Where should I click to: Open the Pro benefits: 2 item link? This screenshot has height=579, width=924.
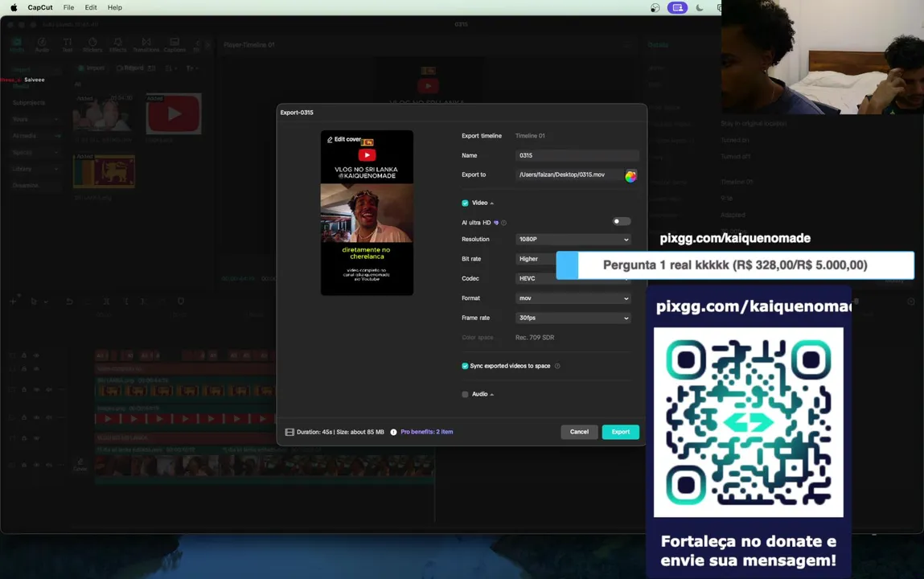[427, 432]
